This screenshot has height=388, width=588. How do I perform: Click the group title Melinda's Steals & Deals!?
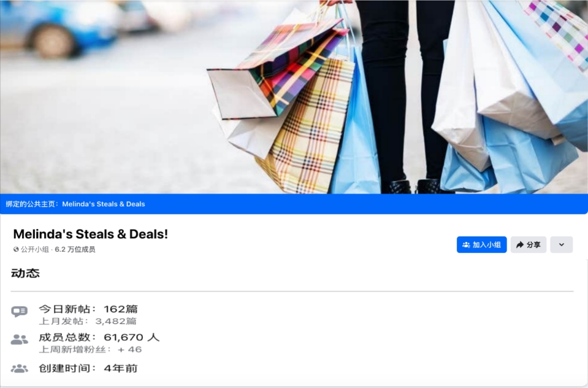pos(90,234)
